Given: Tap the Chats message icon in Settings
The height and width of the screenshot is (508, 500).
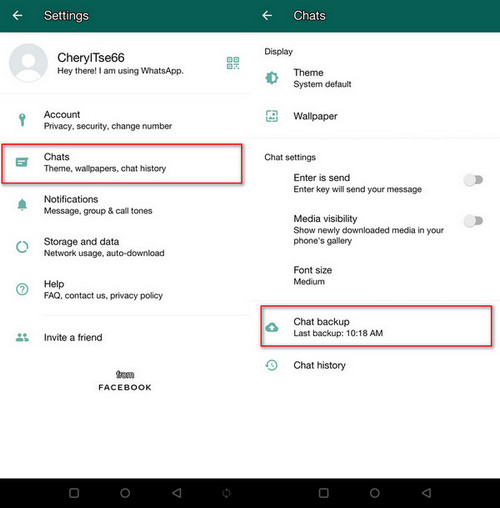Looking at the screenshot, I should click(x=22, y=162).
